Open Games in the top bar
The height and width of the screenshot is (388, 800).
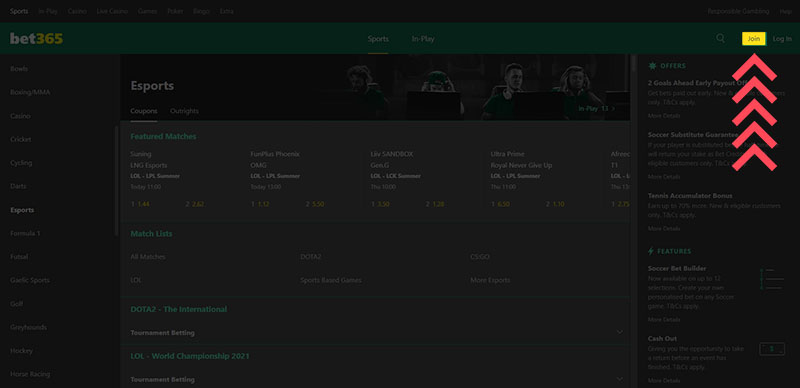point(147,11)
